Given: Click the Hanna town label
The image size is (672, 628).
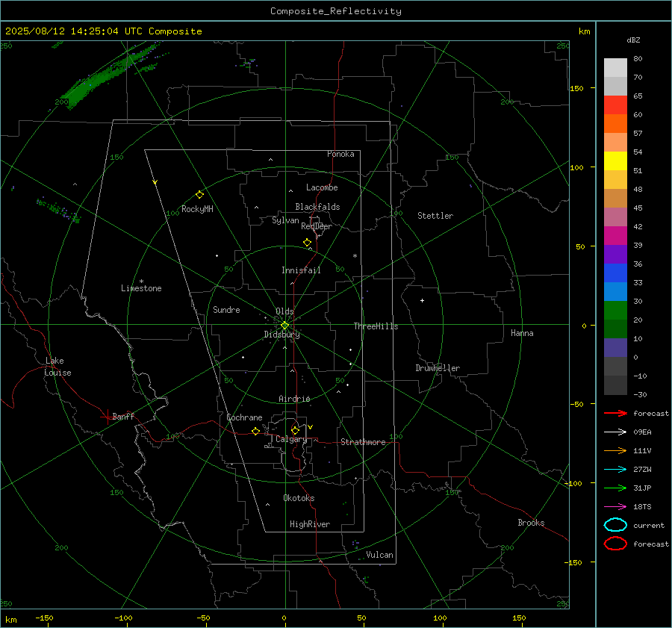Looking at the screenshot, I should pyautogui.click(x=522, y=333).
